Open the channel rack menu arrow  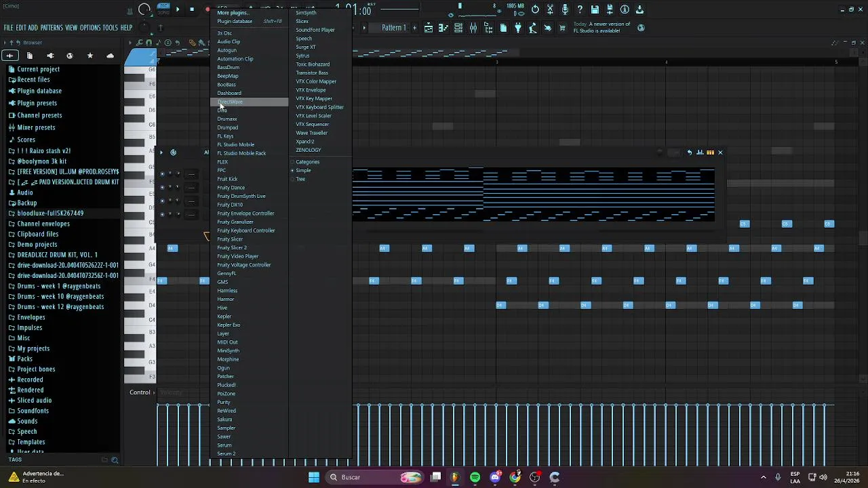161,152
